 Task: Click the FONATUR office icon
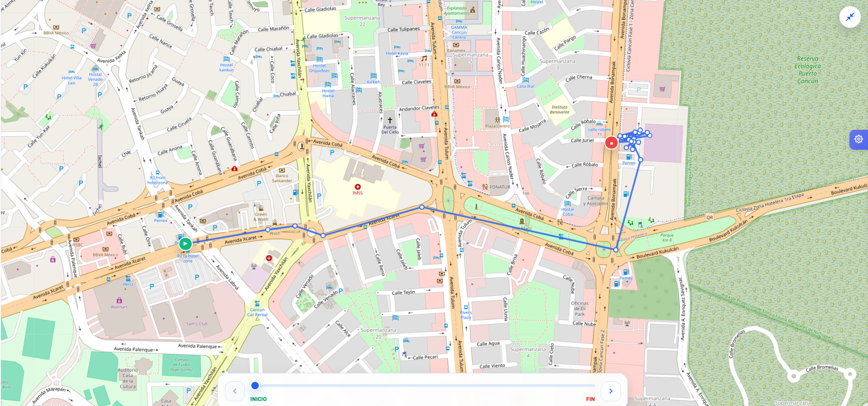[485, 187]
